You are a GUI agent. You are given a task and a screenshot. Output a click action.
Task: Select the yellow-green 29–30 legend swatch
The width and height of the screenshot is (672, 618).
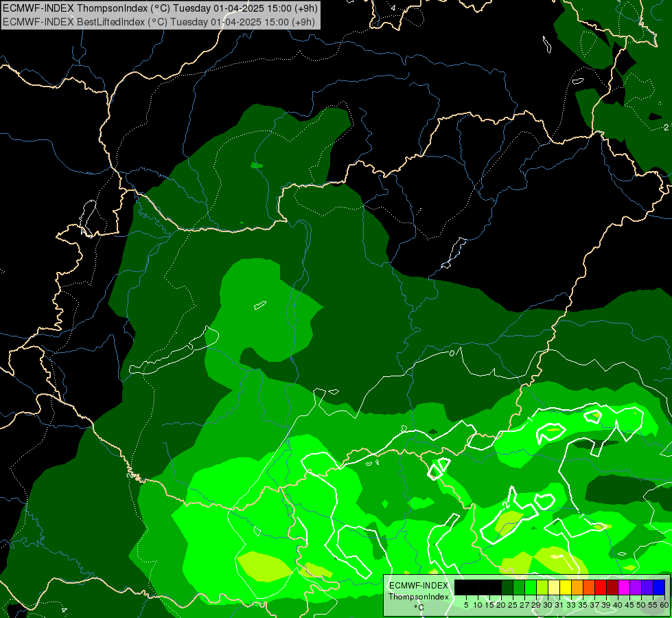pos(542,587)
